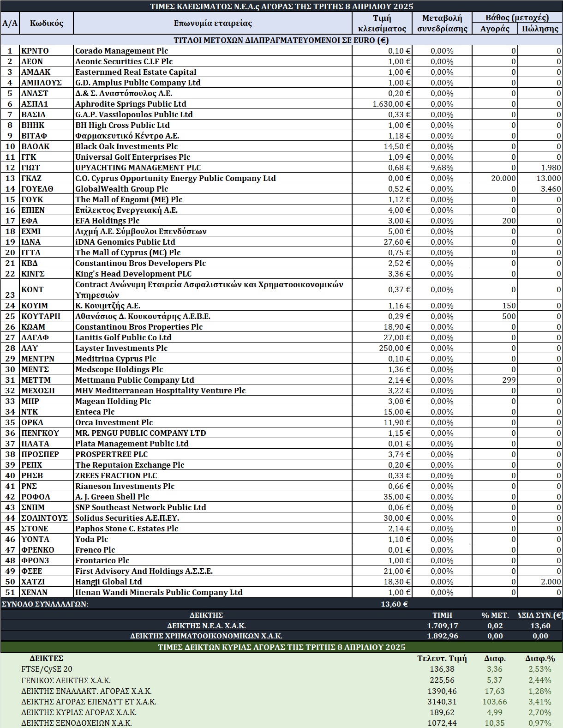Click the 'ΣΥΝΟΛΟ ΣΥΝΑΛΛΑΓΩΝ:' label
The width and height of the screenshot is (563, 728).
[x=45, y=604]
